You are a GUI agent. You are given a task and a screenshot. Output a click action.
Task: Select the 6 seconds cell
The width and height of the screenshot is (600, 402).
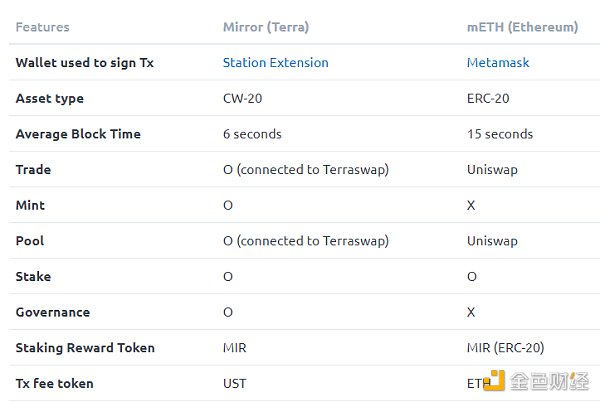coord(252,134)
